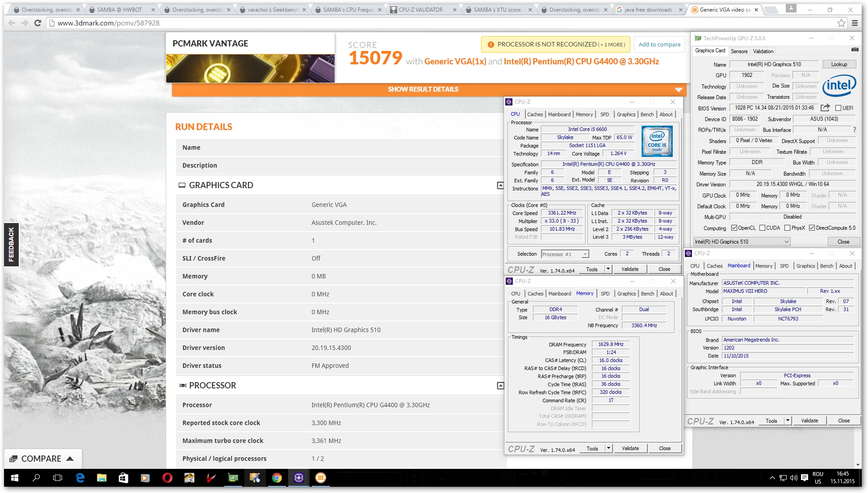The height and width of the screenshot is (493, 868).
Task: Expand SHOW RESULT DETAILS bar
Action: (429, 89)
